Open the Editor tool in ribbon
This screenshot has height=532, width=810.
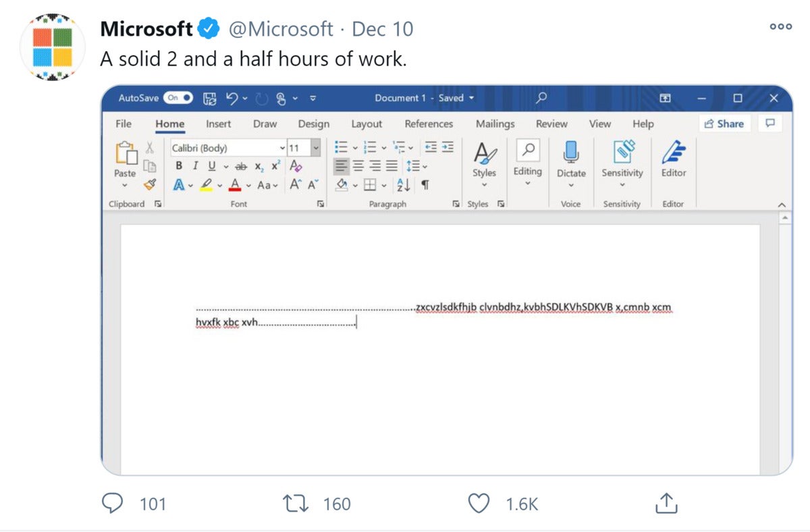click(x=673, y=159)
